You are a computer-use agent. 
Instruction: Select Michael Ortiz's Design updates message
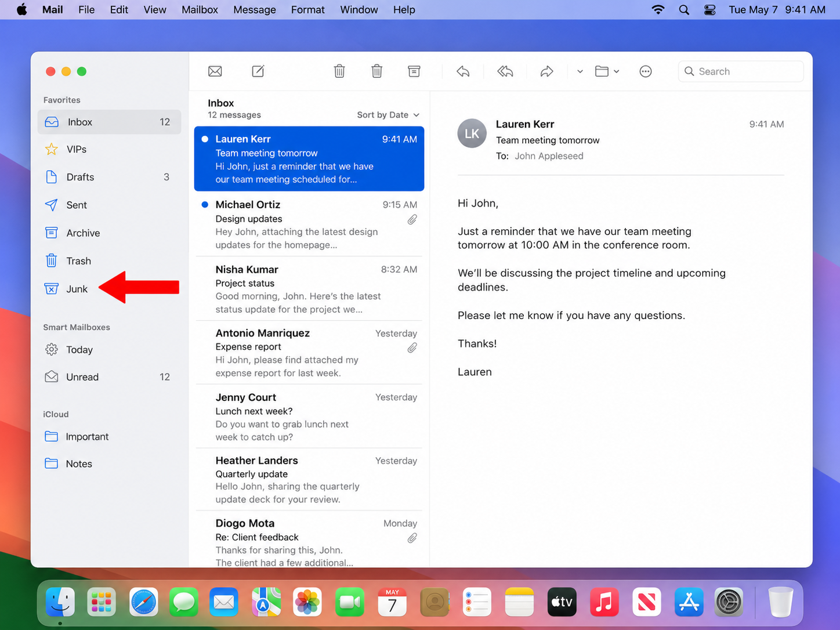pyautogui.click(x=309, y=224)
